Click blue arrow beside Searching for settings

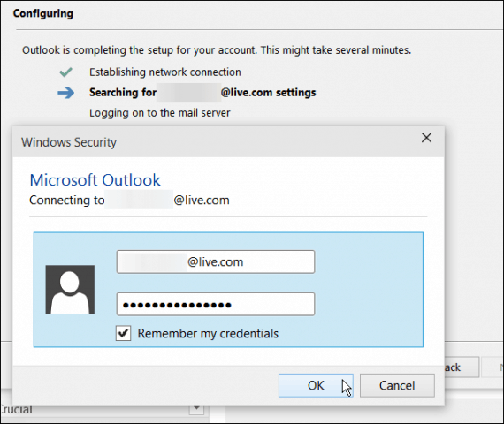pos(66,93)
